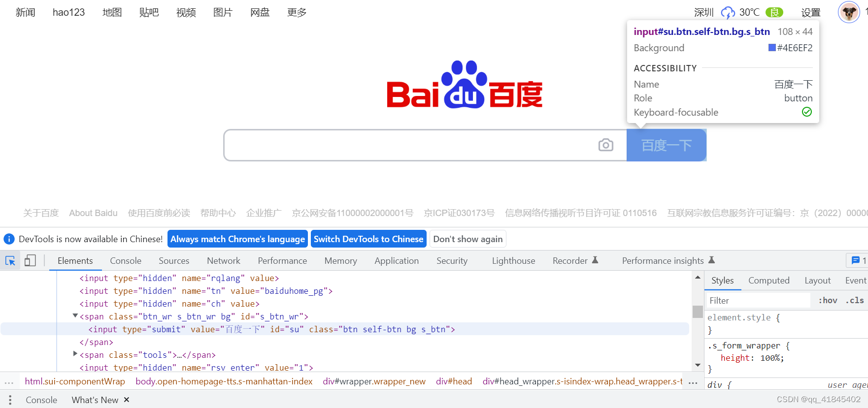The width and height of the screenshot is (868, 408).
Task: Click the DOM tree scroll up arrow
Action: pyautogui.click(x=698, y=277)
